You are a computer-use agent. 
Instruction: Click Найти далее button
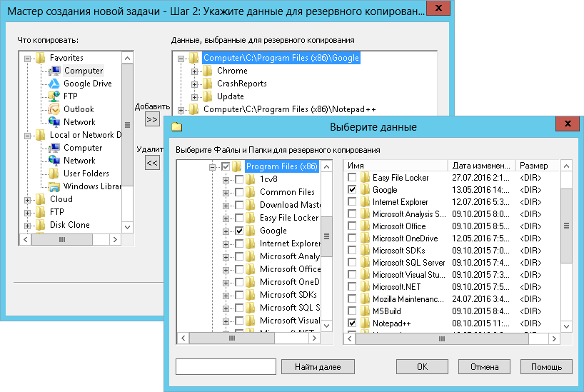coord(318,367)
